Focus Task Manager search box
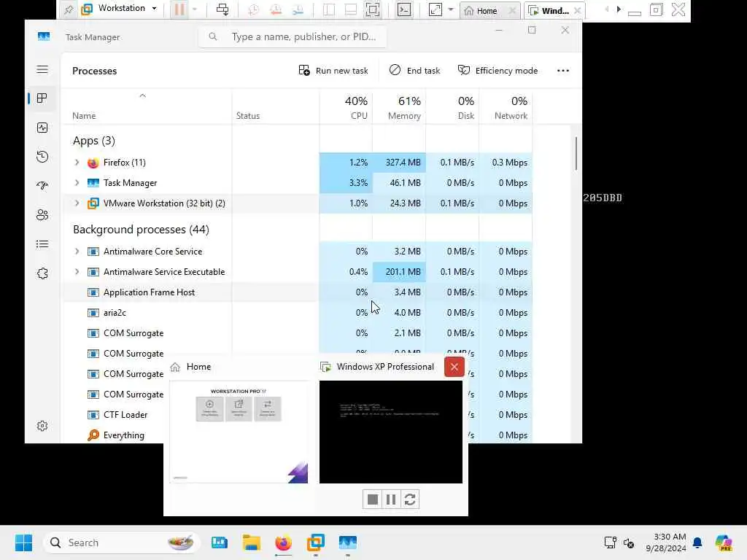This screenshot has width=747, height=560. 293,36
